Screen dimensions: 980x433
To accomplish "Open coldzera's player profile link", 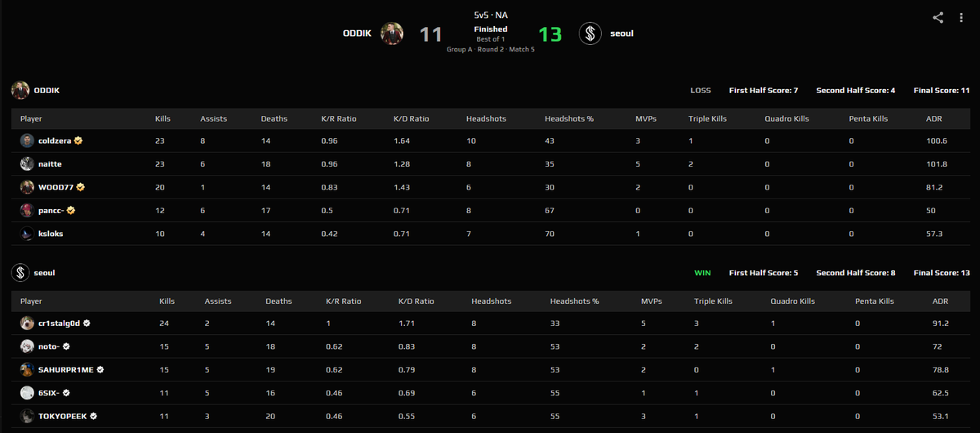I will click(x=56, y=141).
